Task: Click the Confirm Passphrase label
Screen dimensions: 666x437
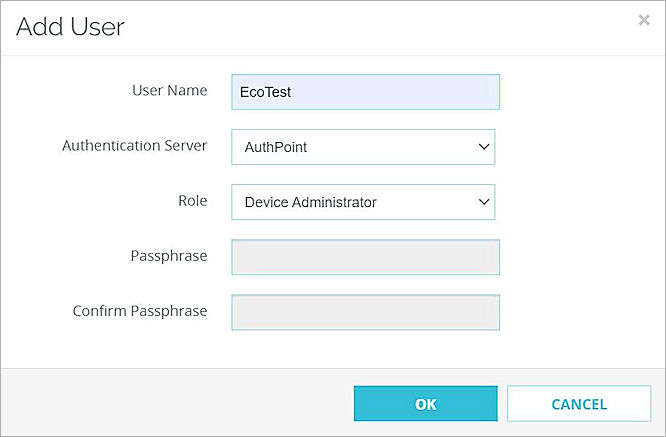Action: 139,311
